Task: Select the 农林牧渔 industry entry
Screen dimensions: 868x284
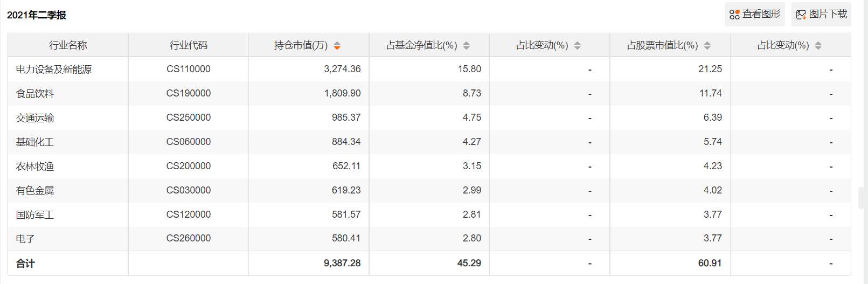Action: (x=35, y=167)
